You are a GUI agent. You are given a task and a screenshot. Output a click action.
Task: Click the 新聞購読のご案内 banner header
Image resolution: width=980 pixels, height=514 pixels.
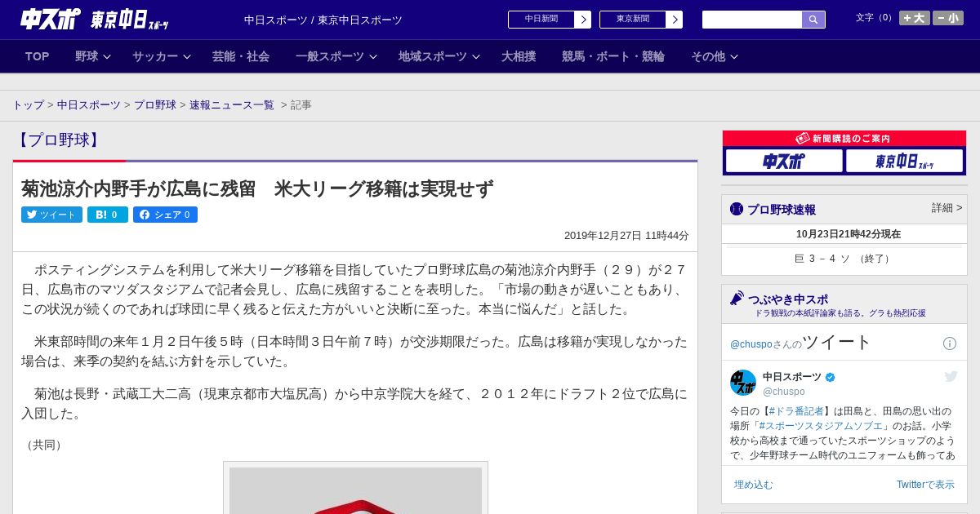[844, 139]
